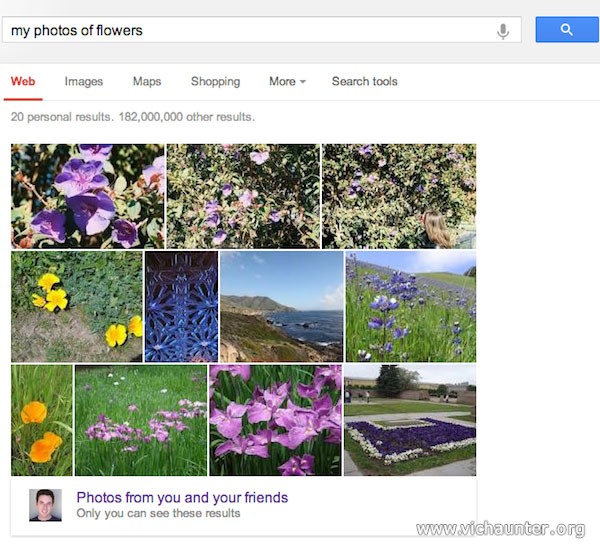Expand the More dropdown menu
The height and width of the screenshot is (549, 600).
point(287,81)
